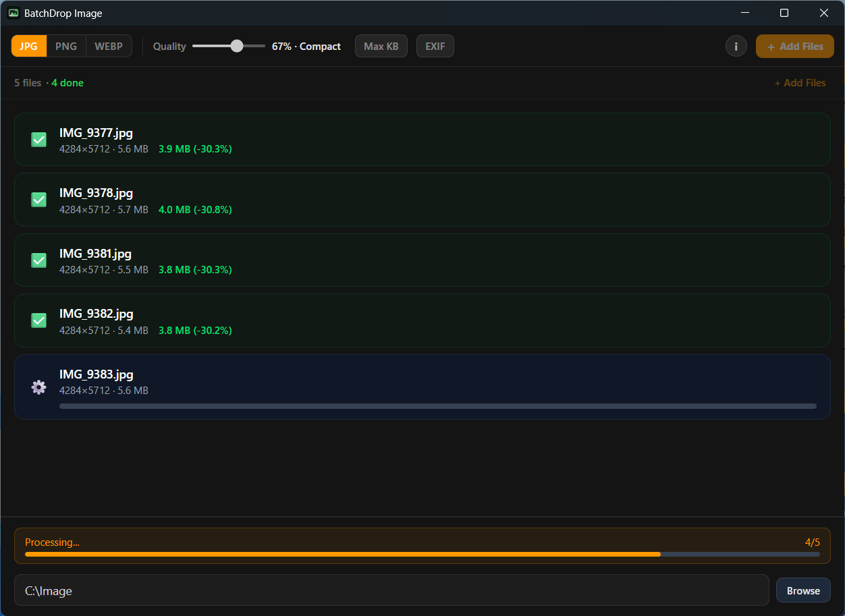
Task: Select the JPG output format
Action: pyautogui.click(x=29, y=46)
